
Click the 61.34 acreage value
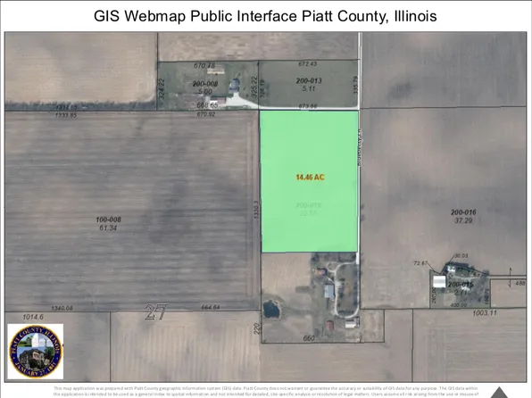point(108,228)
